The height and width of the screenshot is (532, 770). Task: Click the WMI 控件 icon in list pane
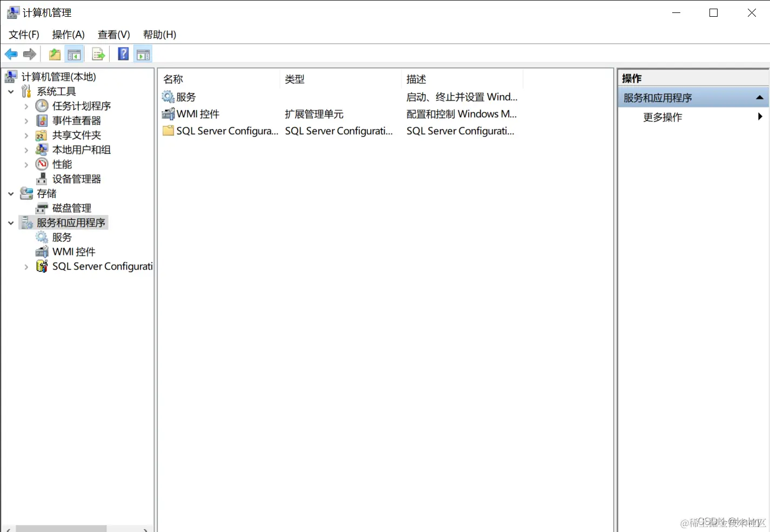coord(168,114)
